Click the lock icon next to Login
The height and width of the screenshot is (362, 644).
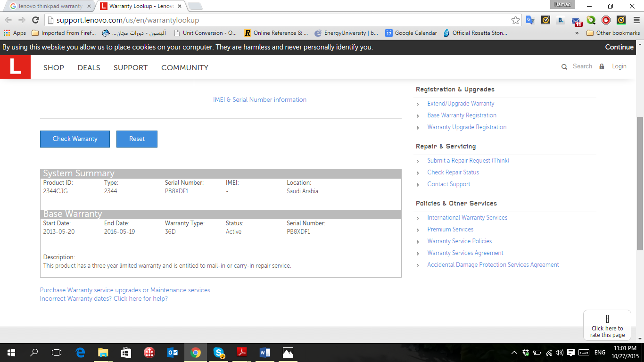[x=602, y=67]
